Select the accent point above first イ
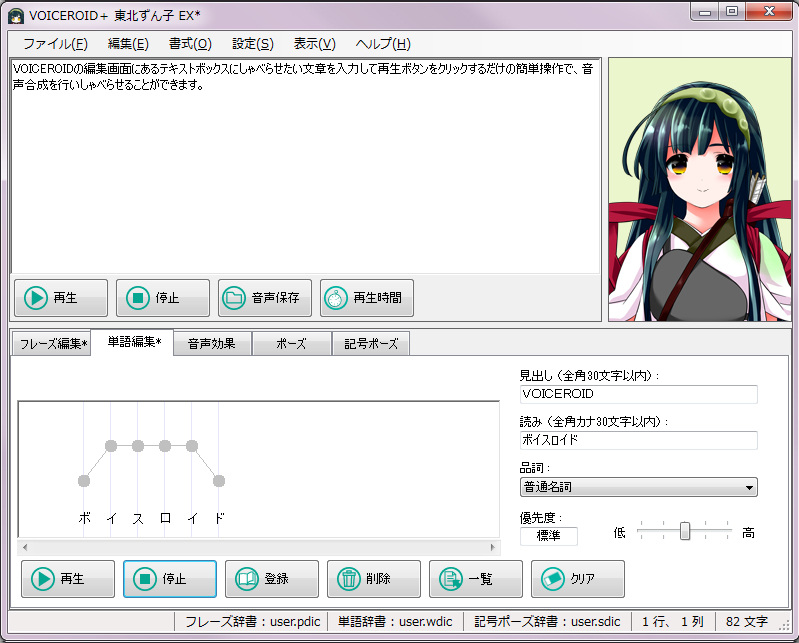 coord(111,446)
